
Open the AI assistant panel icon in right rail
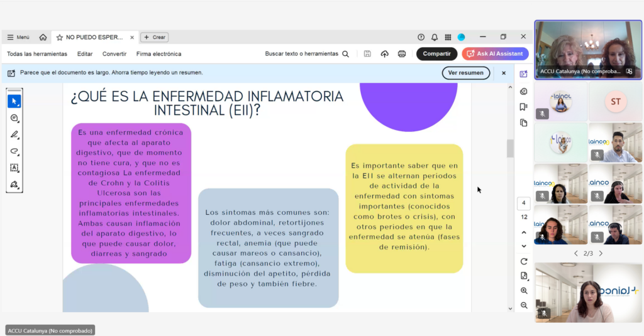tap(523, 74)
